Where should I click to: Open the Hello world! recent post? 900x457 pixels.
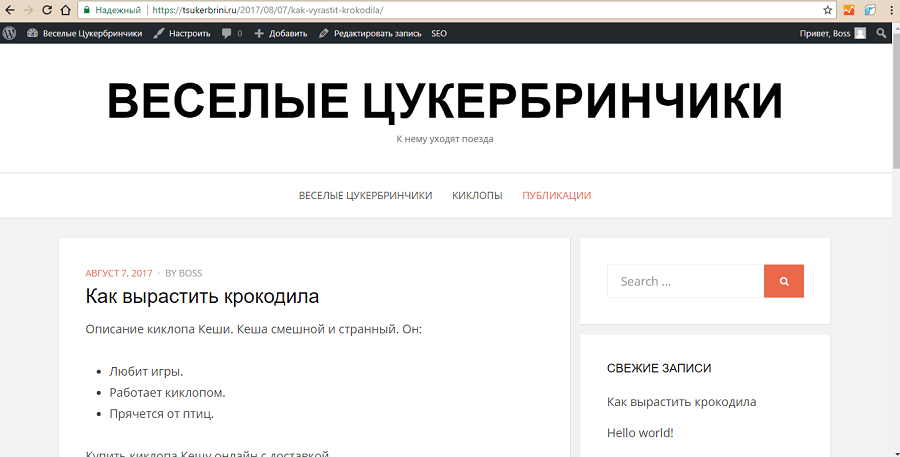click(640, 433)
